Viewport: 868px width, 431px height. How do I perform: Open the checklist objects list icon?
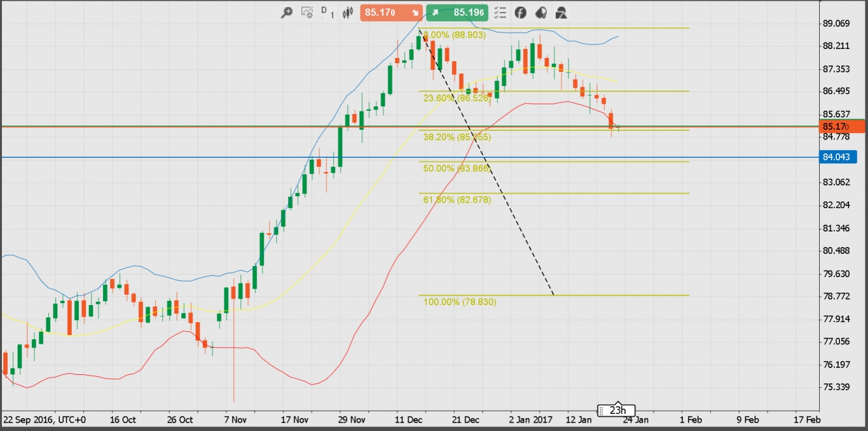500,12
